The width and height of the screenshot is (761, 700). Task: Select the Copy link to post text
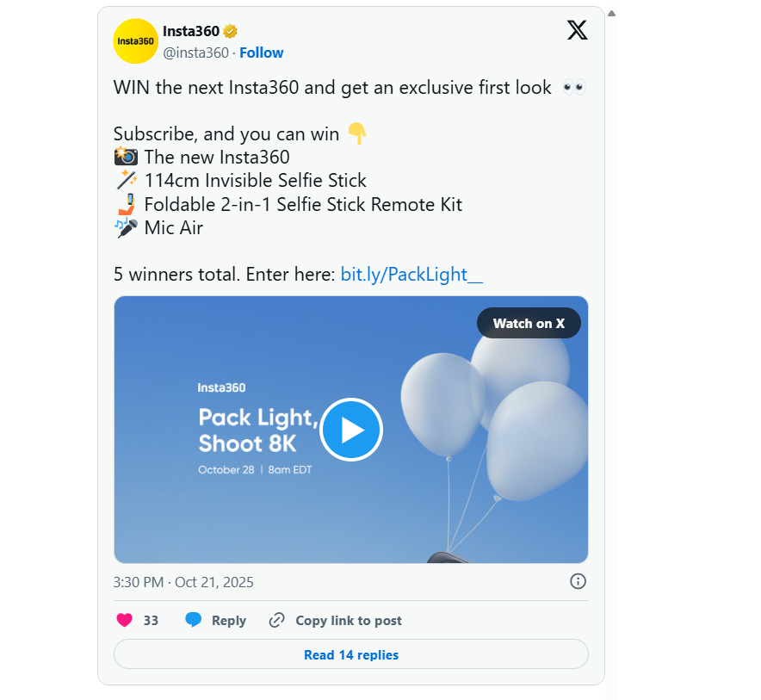click(x=348, y=620)
